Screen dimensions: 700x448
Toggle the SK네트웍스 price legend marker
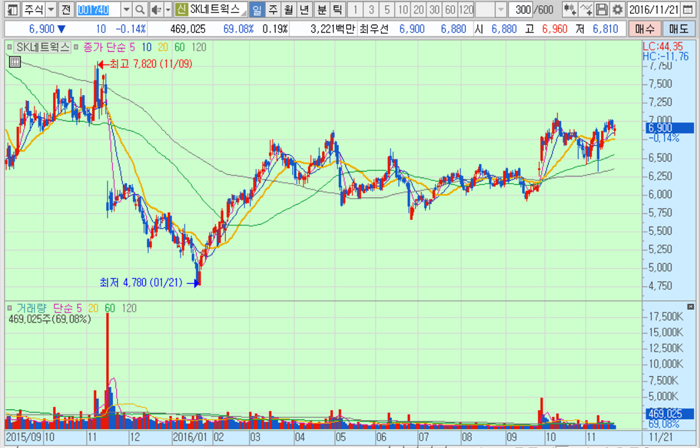coord(9,47)
